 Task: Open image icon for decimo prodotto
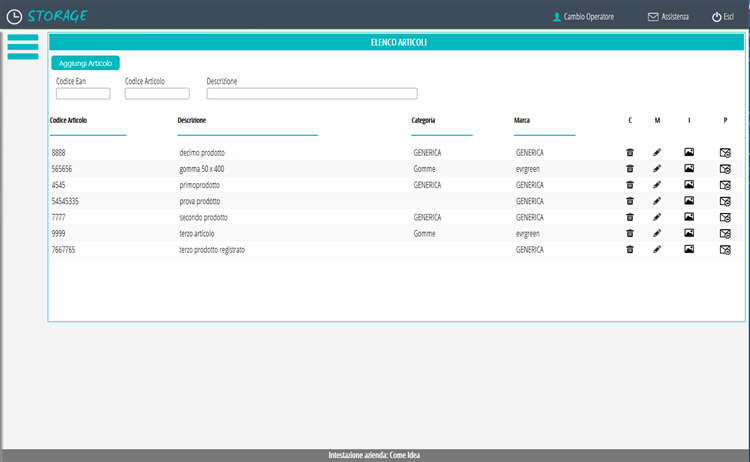689,153
